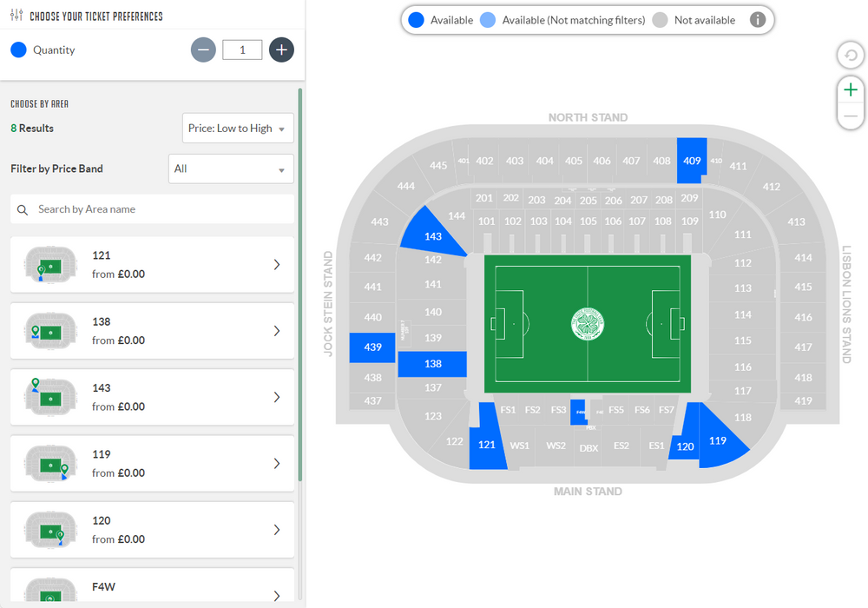Select section 409 on North Stand
This screenshot has height=608, width=868.
[692, 161]
